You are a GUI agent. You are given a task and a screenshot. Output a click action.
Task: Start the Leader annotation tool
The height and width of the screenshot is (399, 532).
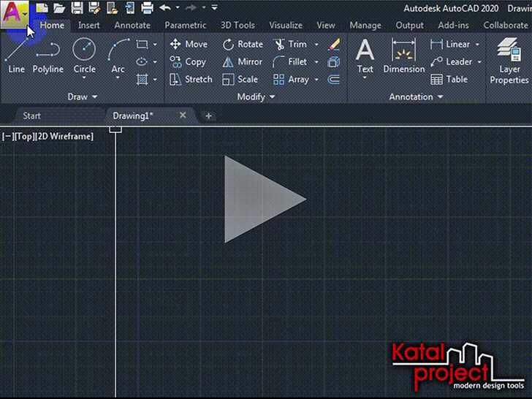pos(451,61)
